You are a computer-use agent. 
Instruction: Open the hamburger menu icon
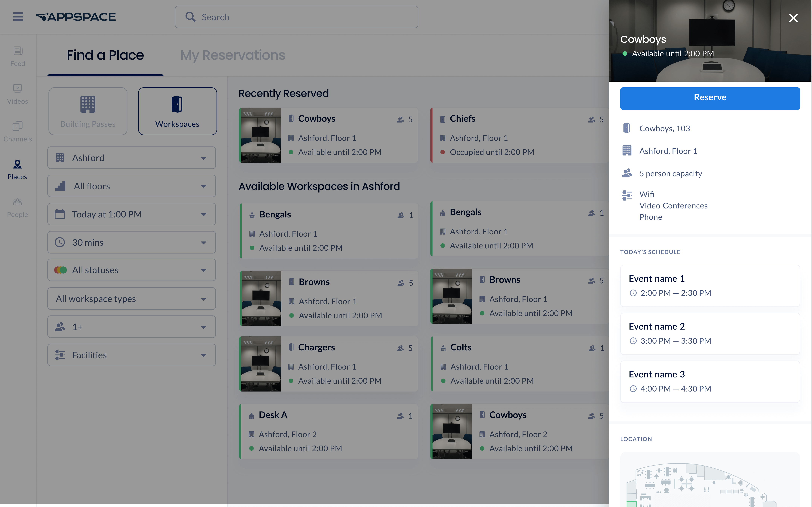(18, 17)
